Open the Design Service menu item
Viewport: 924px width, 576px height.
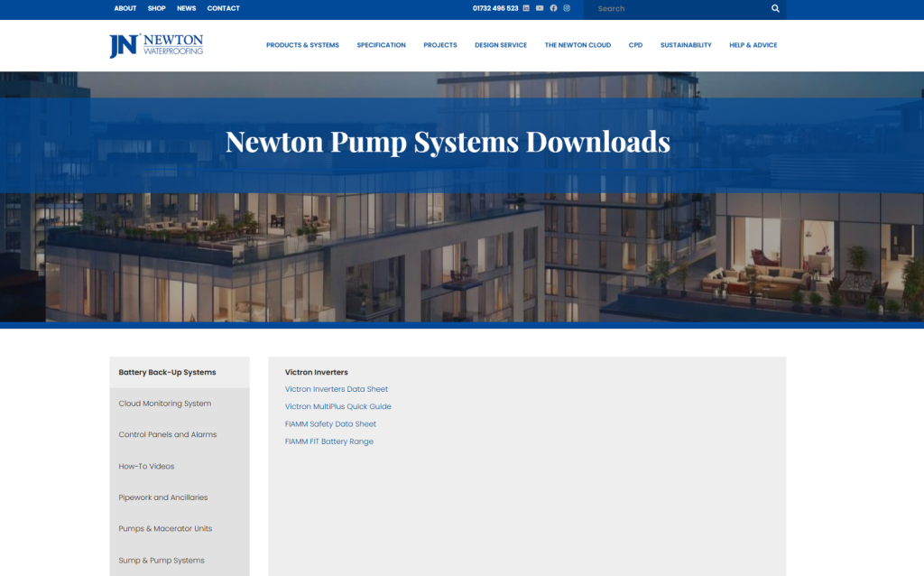(501, 45)
